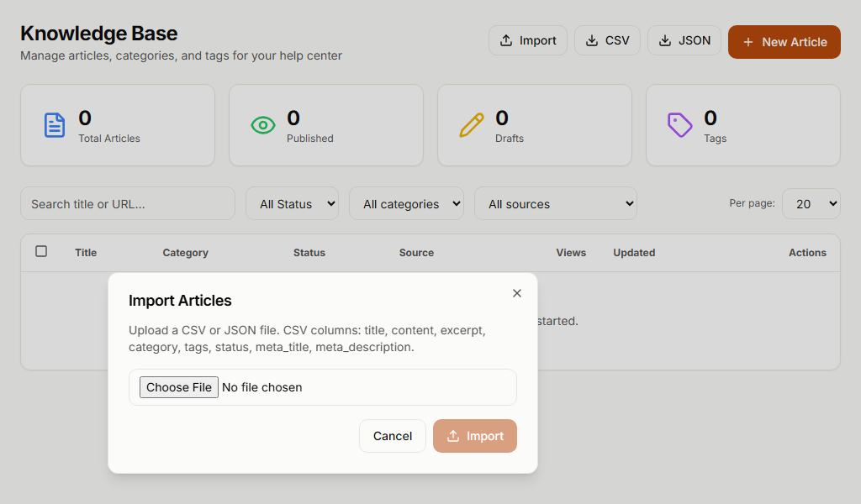
Task: Tick the select-all checkbox in table header
Action: (41, 251)
